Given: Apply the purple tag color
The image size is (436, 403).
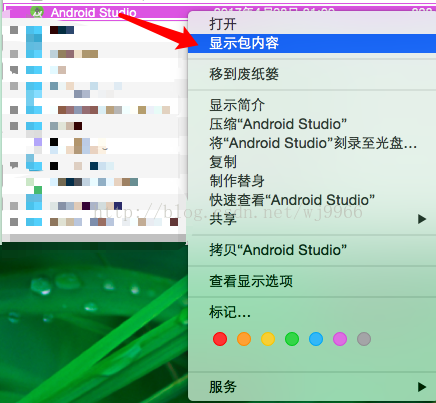Looking at the screenshot, I should coord(340,339).
